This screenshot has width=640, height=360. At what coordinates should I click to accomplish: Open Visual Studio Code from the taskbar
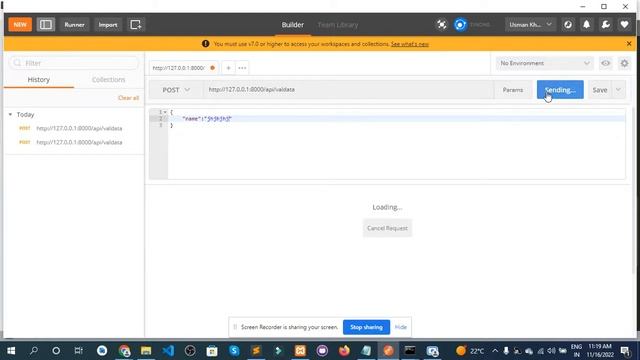point(168,351)
